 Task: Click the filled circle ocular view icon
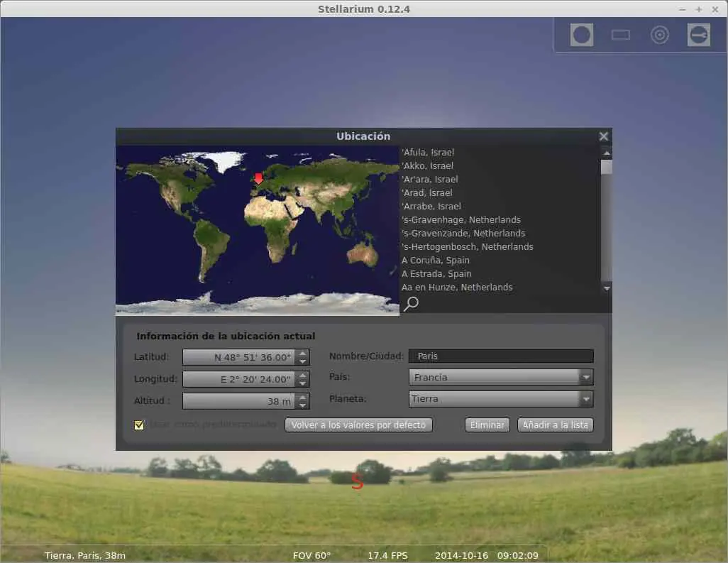point(581,34)
